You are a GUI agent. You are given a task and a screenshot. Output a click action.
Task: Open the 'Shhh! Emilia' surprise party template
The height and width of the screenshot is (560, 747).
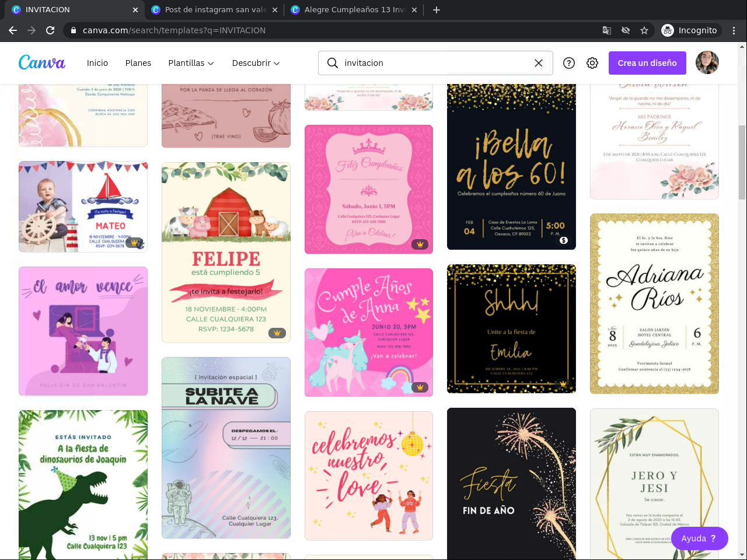[x=511, y=329]
